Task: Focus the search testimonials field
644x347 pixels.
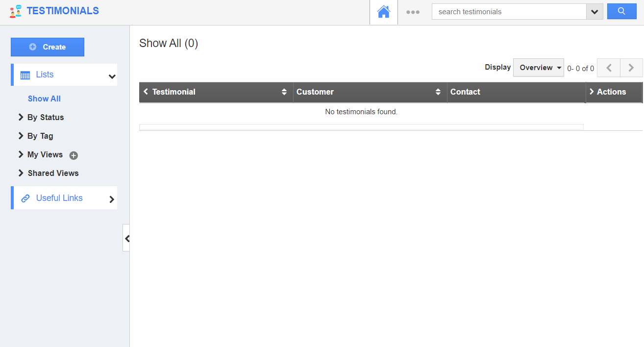Action: (509, 12)
